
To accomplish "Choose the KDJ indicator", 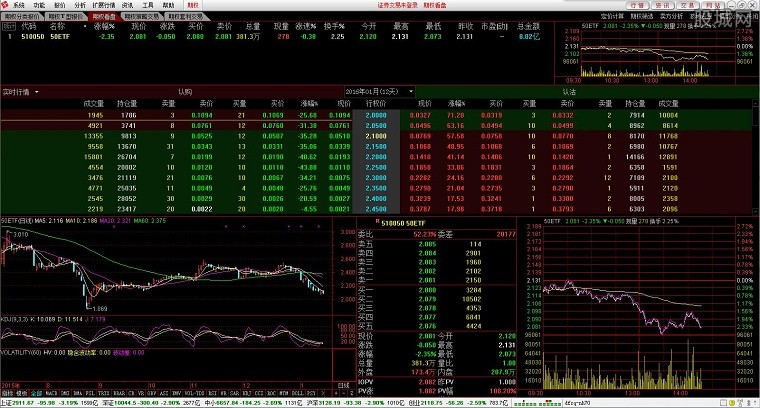I will pos(246,393).
